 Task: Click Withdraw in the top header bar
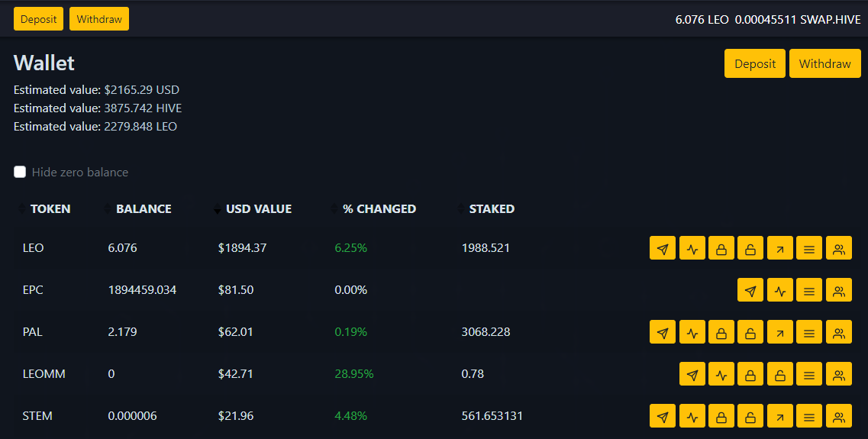(99, 19)
